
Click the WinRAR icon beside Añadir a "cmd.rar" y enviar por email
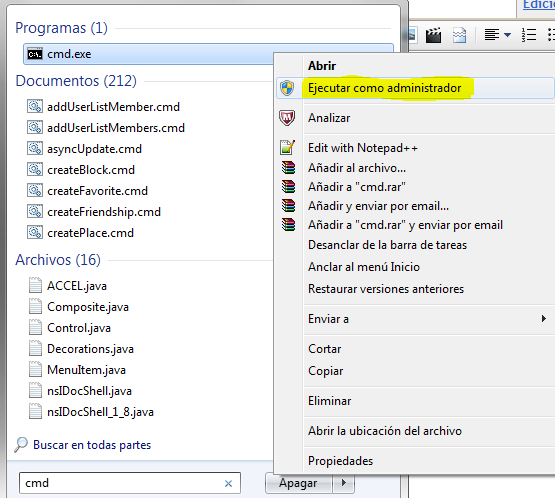[x=288, y=224]
